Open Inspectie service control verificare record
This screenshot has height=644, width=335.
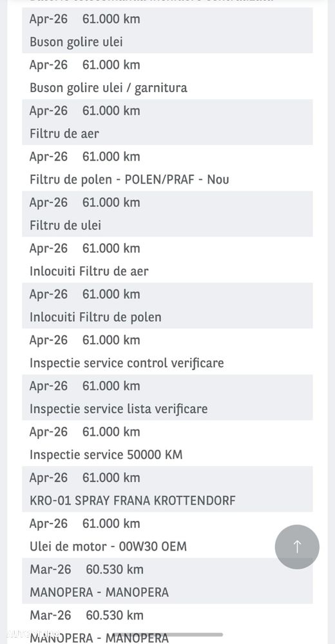pyautogui.click(x=167, y=351)
